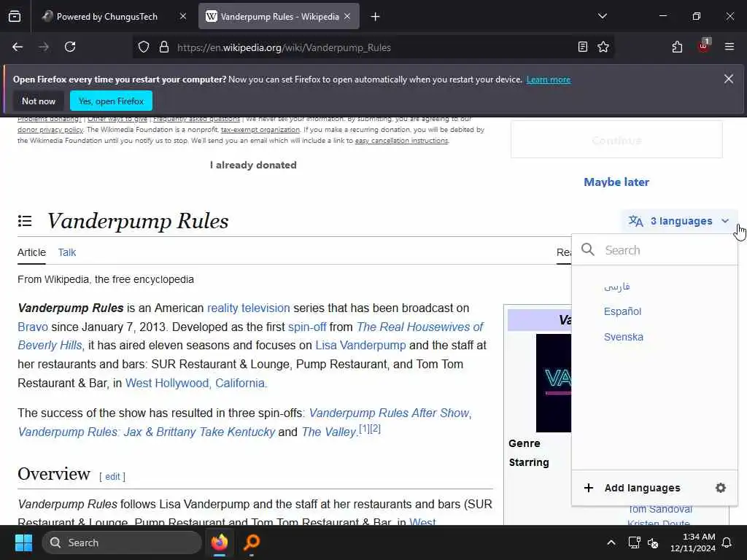Open the network status tray icon
Screen dimensions: 747x560
(x=634, y=542)
